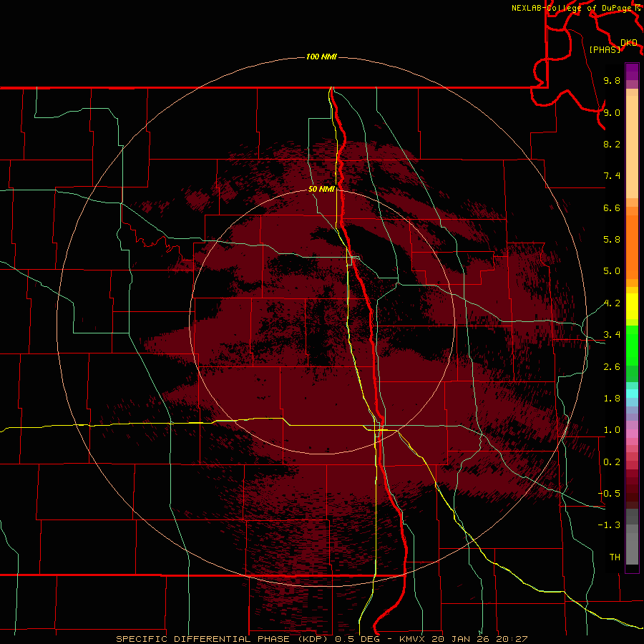Click the 6.6 scale label
Screen dimensions: 644x644
(x=612, y=208)
